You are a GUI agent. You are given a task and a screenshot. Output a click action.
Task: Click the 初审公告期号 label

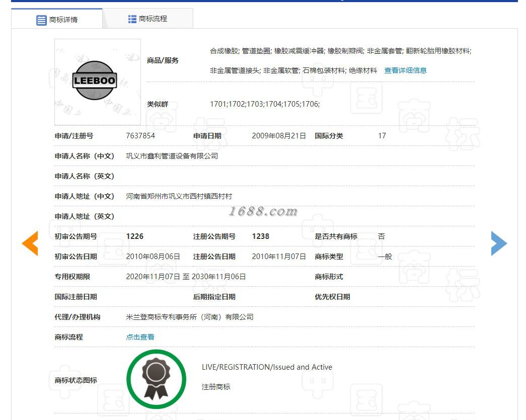click(76, 236)
